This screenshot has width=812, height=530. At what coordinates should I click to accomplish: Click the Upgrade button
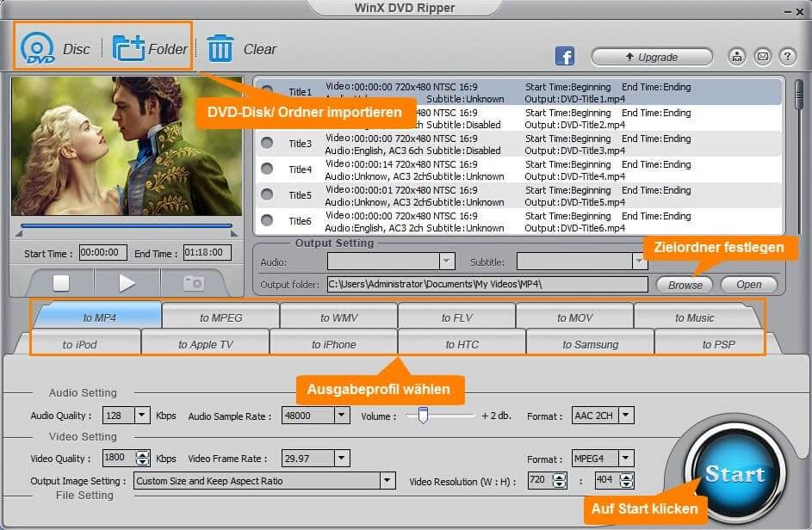click(652, 57)
